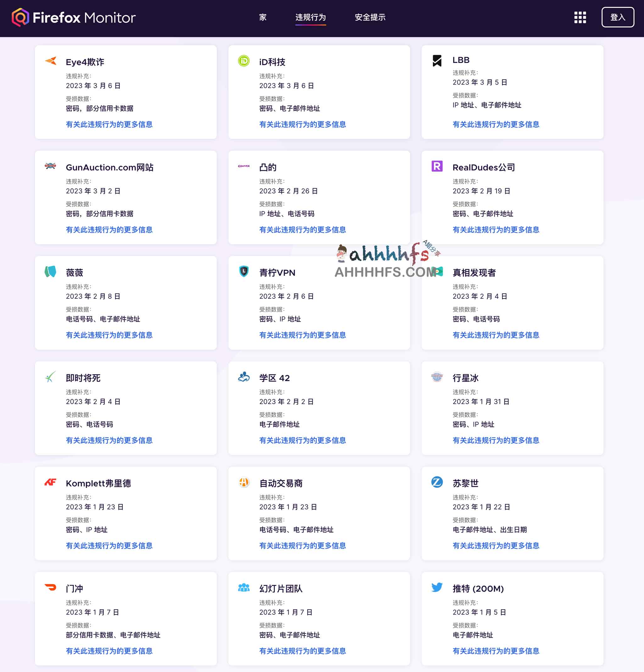Click the Eye4欺诈 company logo icon
644x672 pixels.
[x=50, y=62]
